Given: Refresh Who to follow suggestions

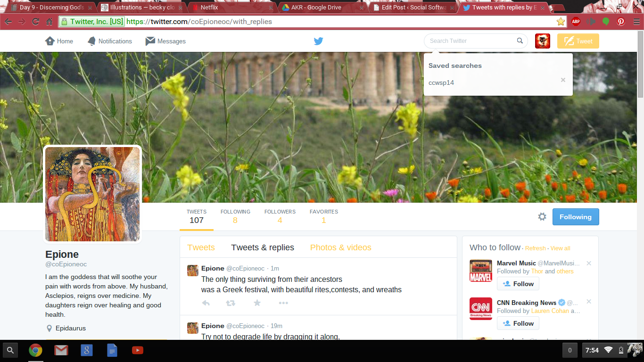Looking at the screenshot, I should point(535,248).
